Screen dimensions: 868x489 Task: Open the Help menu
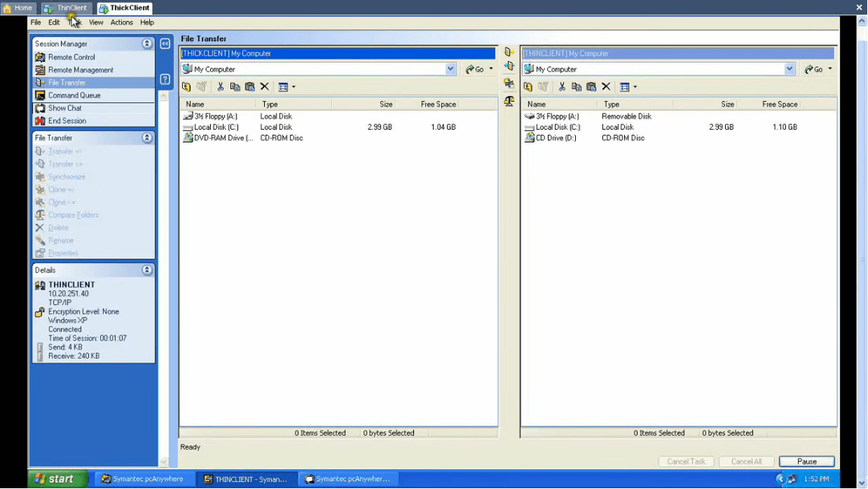point(147,23)
